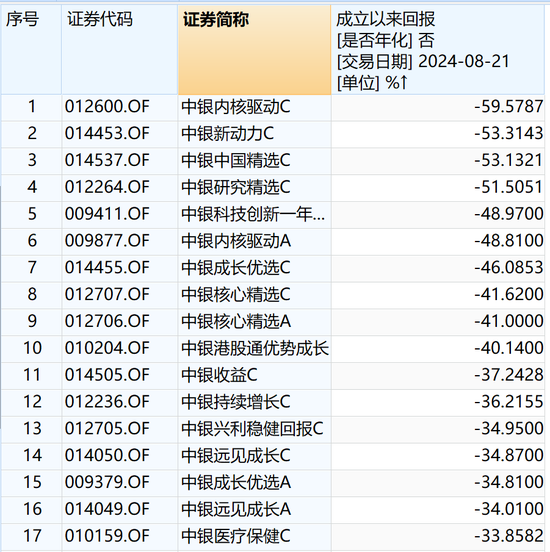The width and height of the screenshot is (550, 552).
Task: Click return value -34.8700
Action: [509, 455]
